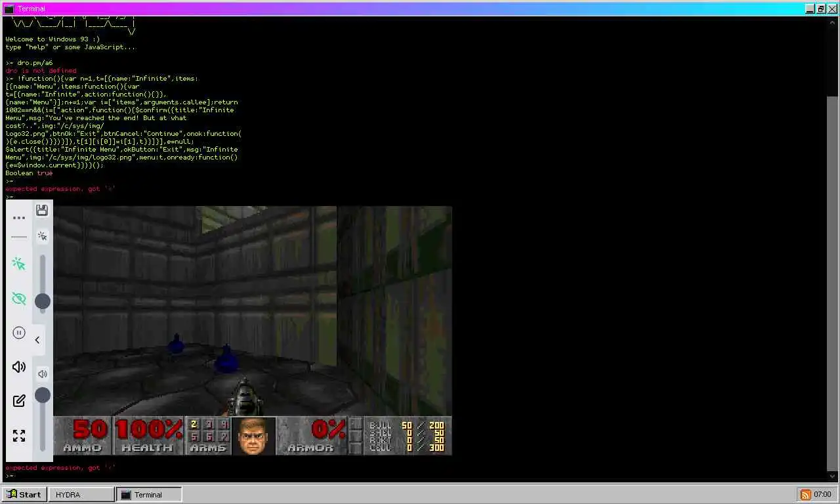Pause the emulator with the pause button

click(x=19, y=333)
